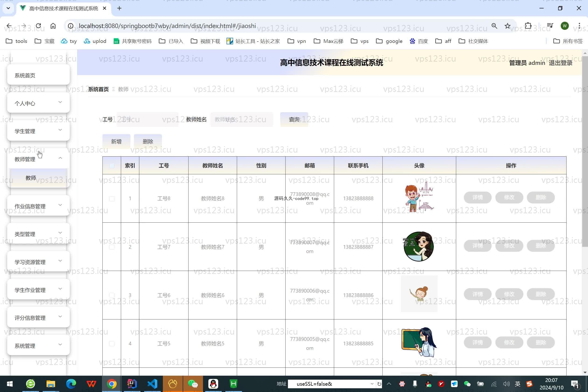Focus the 工号 search input

pyautogui.click(x=147, y=119)
